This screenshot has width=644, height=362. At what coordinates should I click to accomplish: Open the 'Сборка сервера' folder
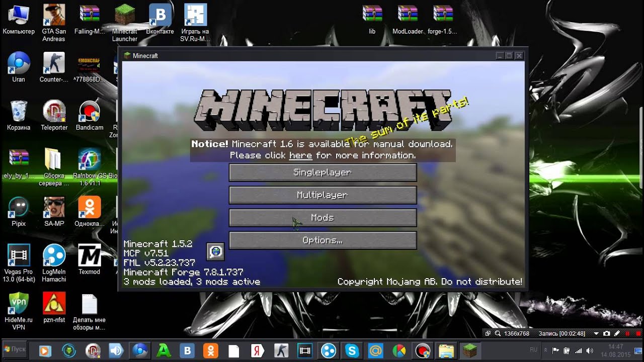[54, 167]
